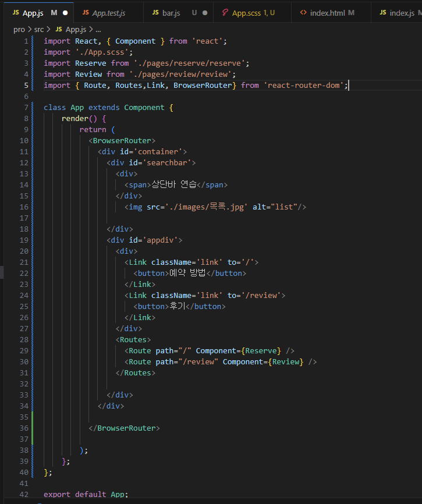This screenshot has width=422, height=504.
Task: Switch to the App.test.js tab
Action: click(x=108, y=13)
